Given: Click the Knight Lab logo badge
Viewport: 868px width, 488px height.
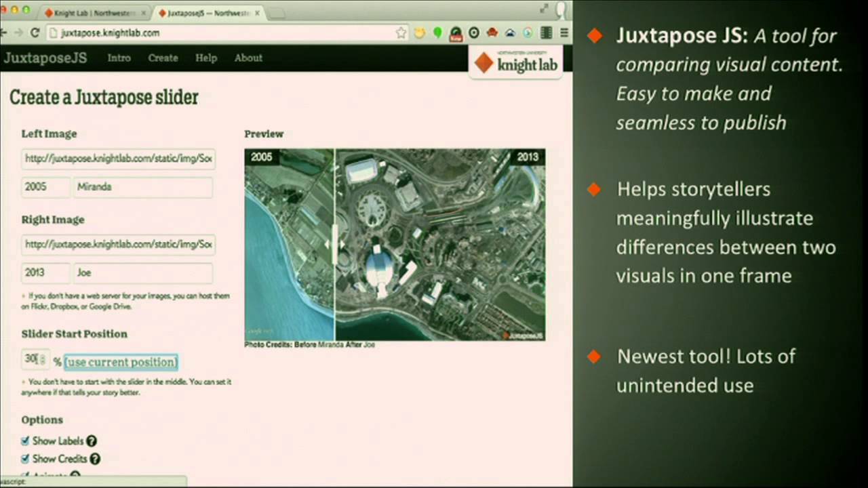Looking at the screenshot, I should click(x=515, y=63).
